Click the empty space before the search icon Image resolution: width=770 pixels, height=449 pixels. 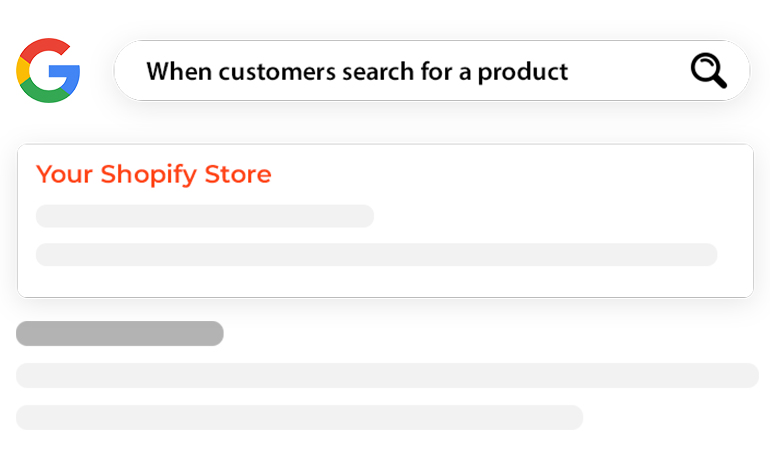coord(630,71)
